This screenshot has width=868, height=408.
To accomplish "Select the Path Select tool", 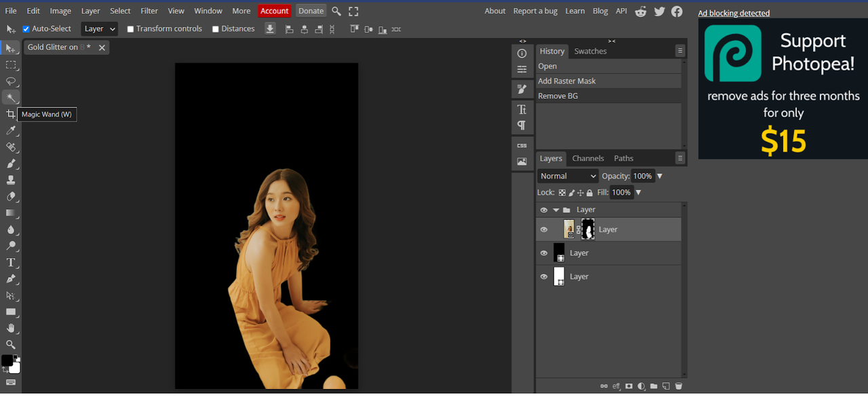I will (x=11, y=295).
